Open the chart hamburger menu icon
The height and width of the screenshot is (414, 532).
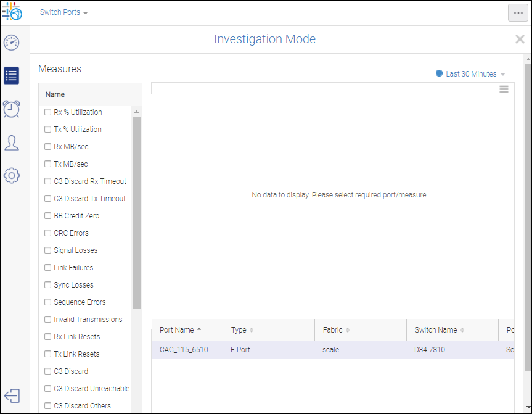point(504,89)
